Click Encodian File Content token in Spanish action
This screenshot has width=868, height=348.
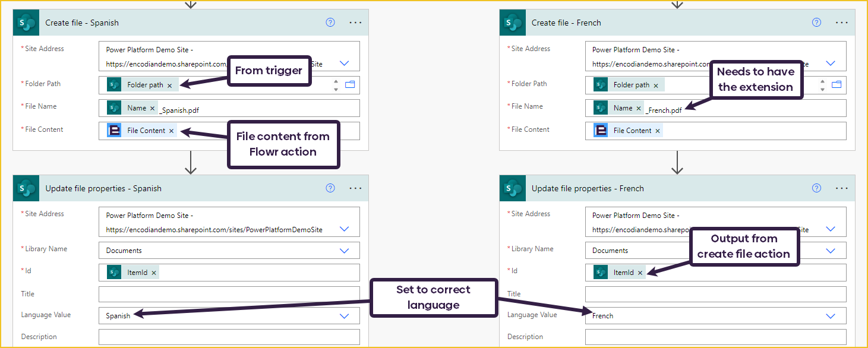pos(141,131)
